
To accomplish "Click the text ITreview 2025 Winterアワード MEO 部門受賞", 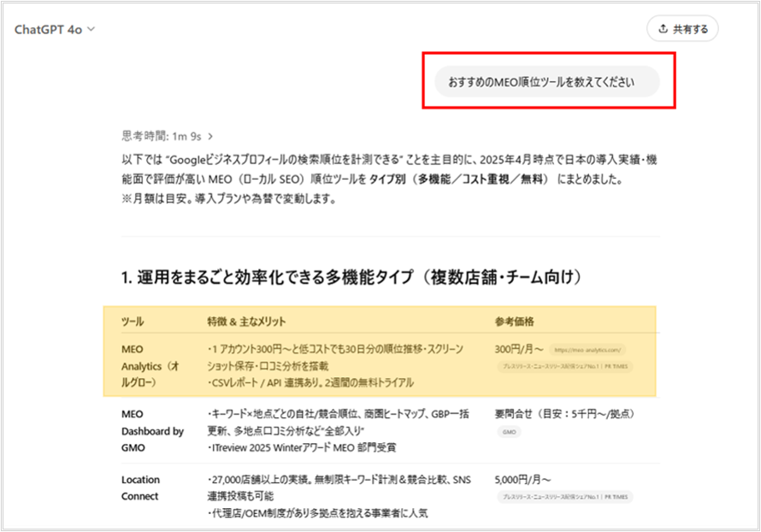I will (x=304, y=447).
